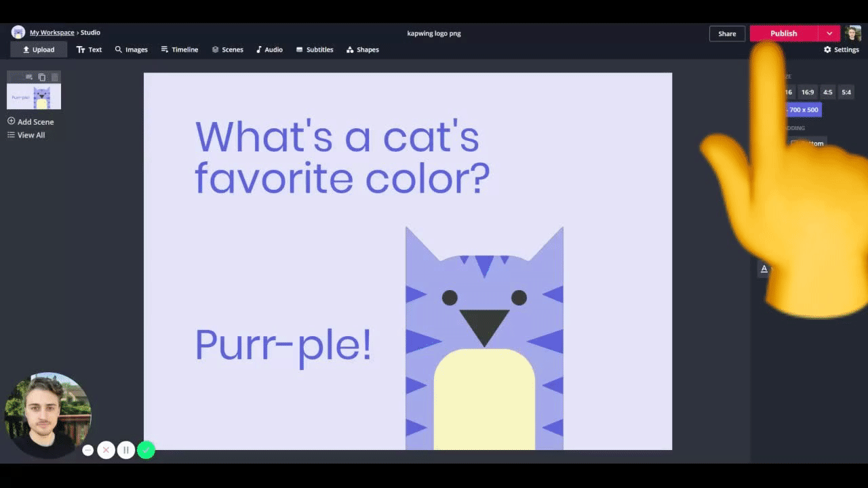Viewport: 868px width, 488px height.
Task: Click View All scenes
Action: (x=26, y=136)
